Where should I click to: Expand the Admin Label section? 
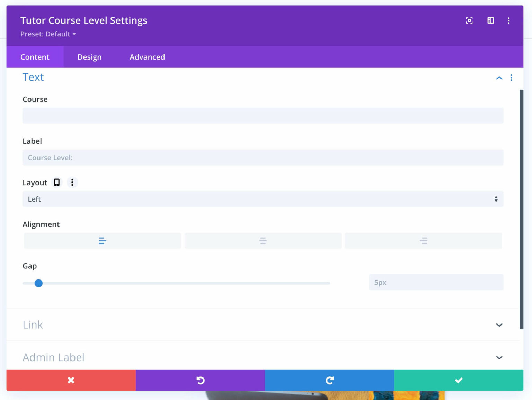click(499, 357)
